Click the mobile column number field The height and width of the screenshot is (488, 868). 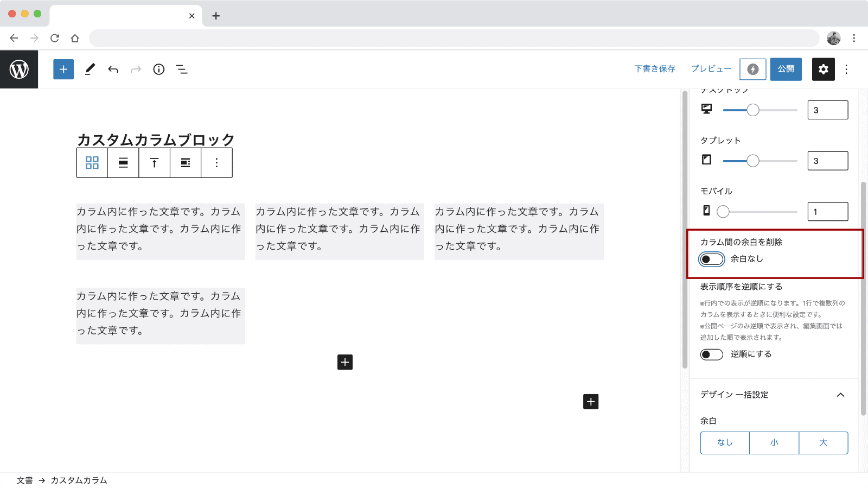click(828, 212)
